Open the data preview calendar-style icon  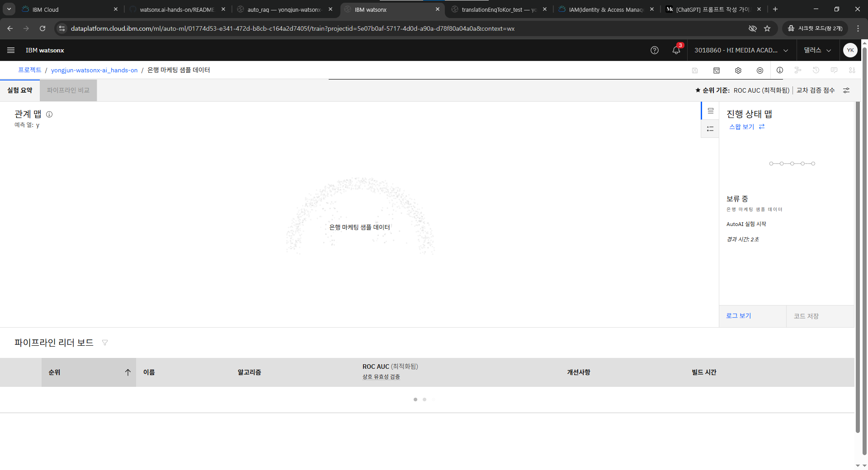point(717,70)
